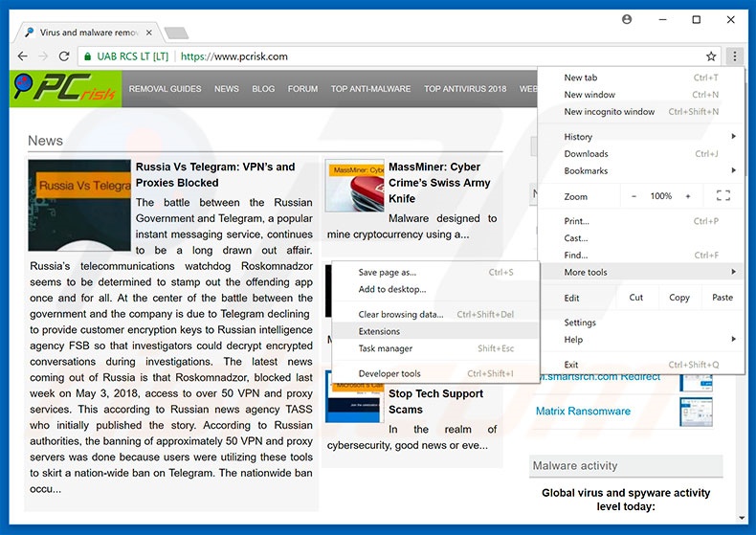Toggle fullscreen icon in Zoom row
Screen dimensions: 756x535
723,196
